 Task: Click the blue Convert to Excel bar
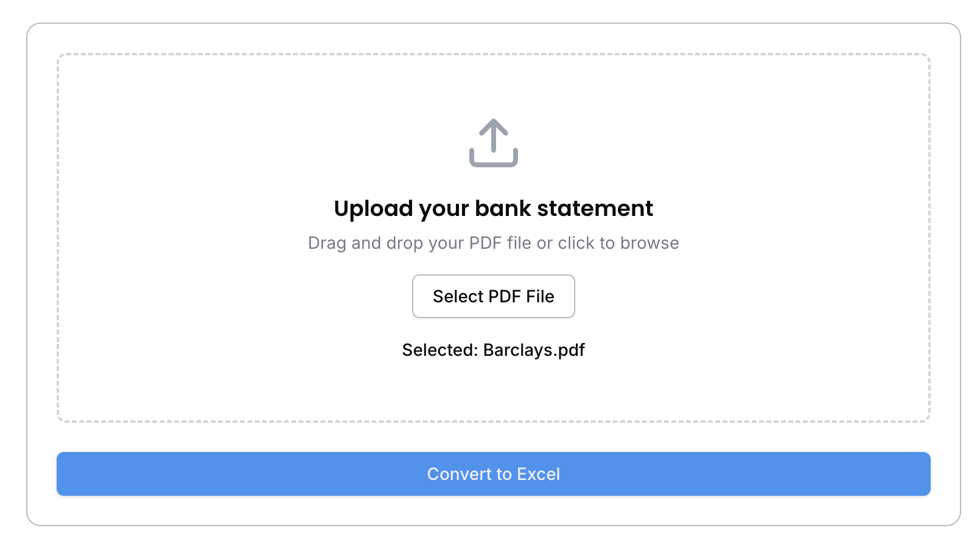(x=494, y=474)
